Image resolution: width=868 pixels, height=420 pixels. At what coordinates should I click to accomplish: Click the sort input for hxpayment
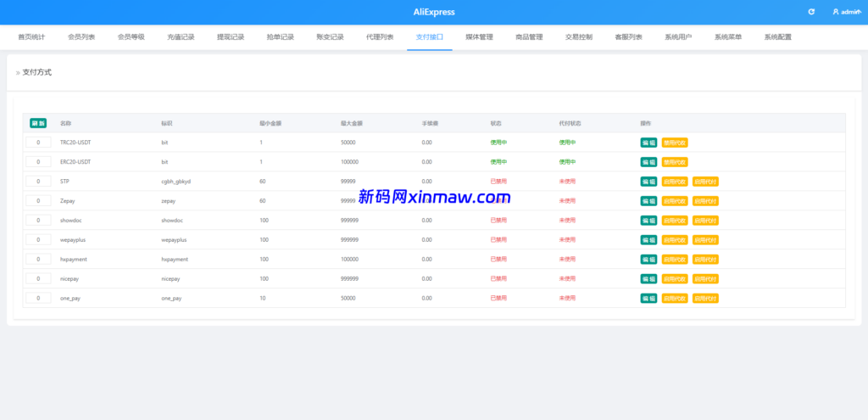pos(39,259)
